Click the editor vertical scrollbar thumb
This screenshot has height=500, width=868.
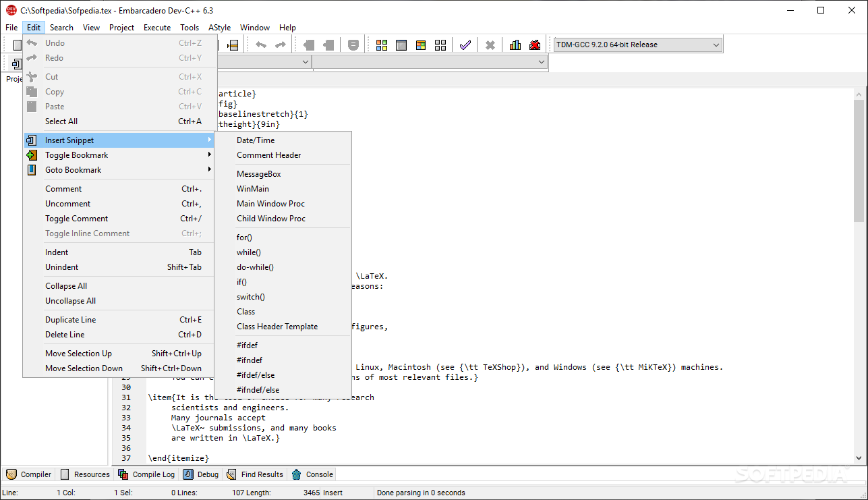click(x=859, y=161)
